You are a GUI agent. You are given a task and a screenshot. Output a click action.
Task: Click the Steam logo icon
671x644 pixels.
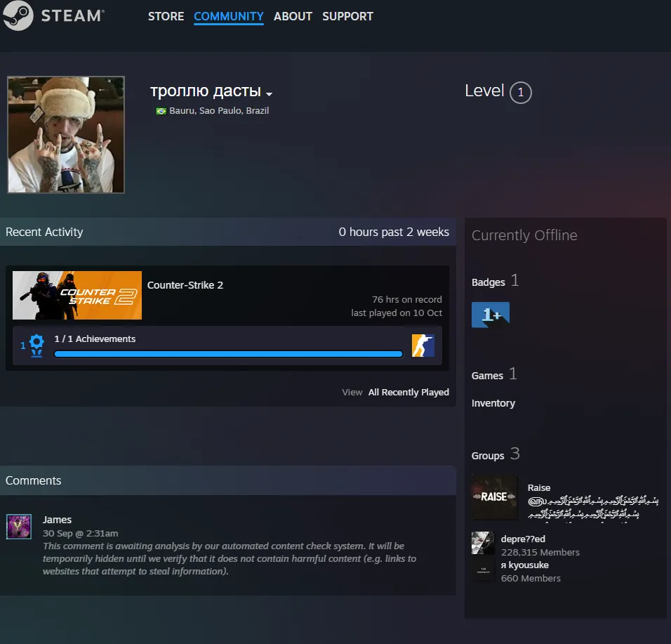tap(18, 15)
